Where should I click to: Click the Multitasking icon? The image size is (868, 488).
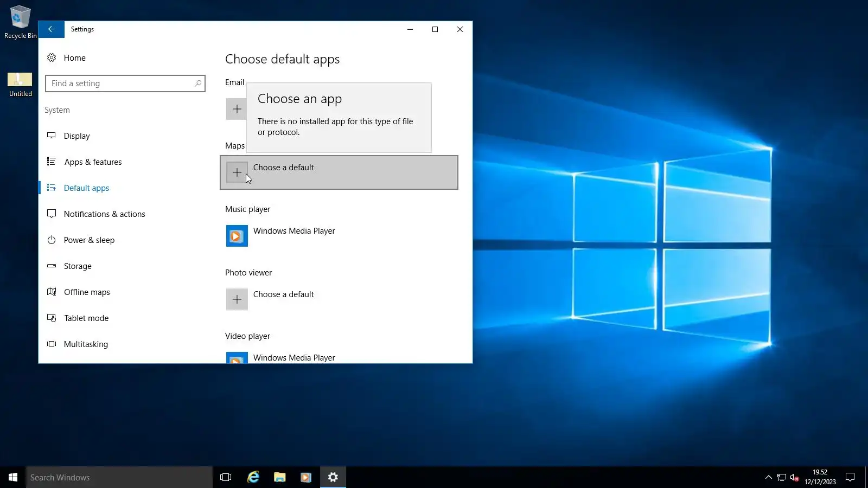click(x=52, y=344)
